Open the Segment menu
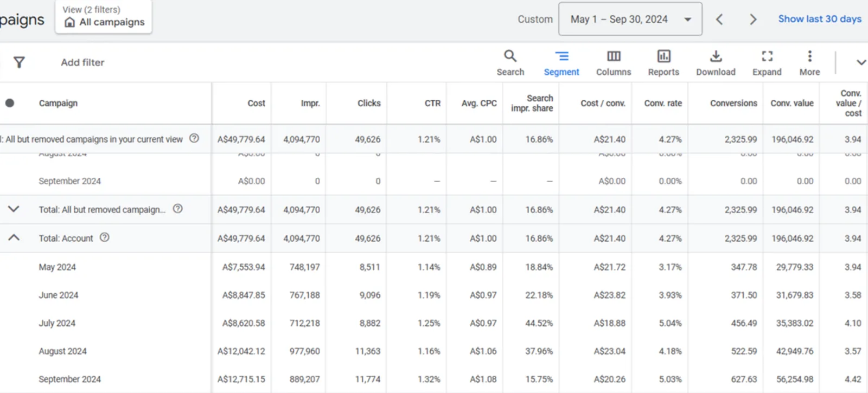Screen dimensions: 868x393 pos(561,63)
